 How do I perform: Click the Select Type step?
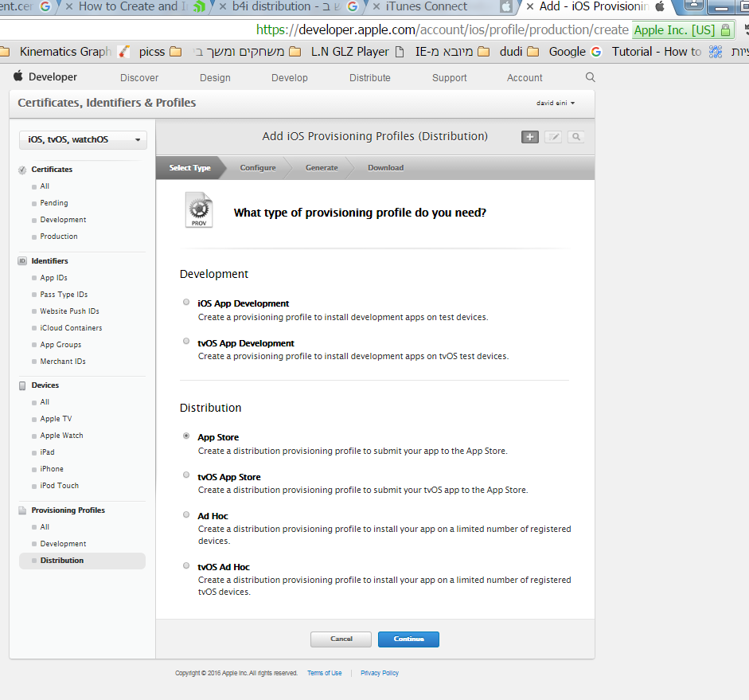pos(189,168)
